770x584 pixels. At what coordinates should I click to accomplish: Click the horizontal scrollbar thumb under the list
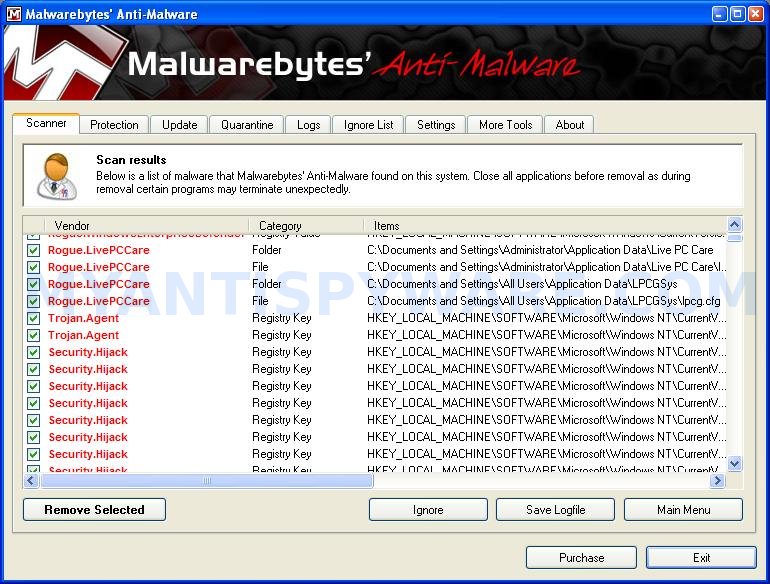pos(207,480)
